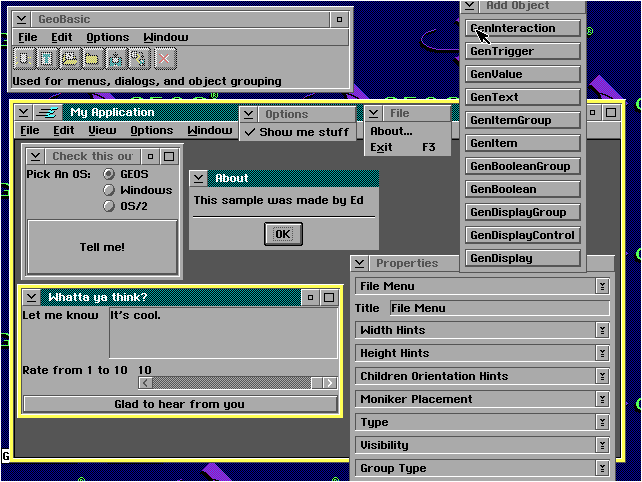Open the Options menu in GeoBasic

[107, 37]
